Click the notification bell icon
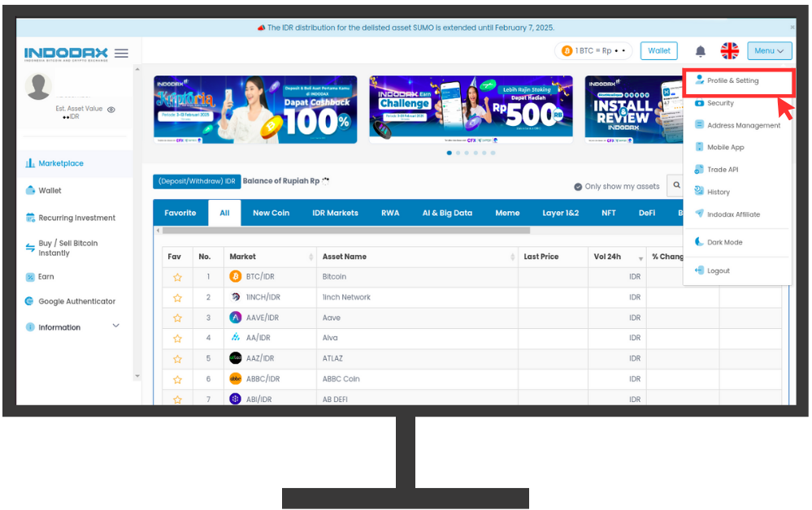Screen dimensions: 812x510 point(700,51)
